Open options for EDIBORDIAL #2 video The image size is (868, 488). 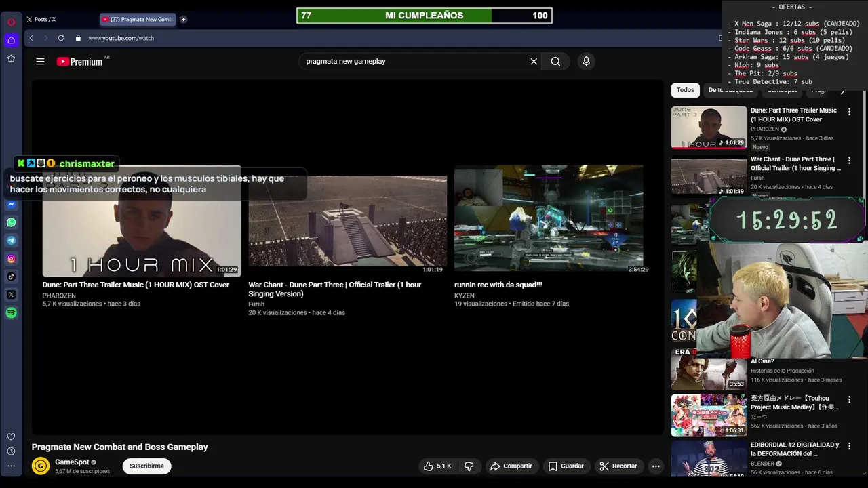pyautogui.click(x=849, y=447)
